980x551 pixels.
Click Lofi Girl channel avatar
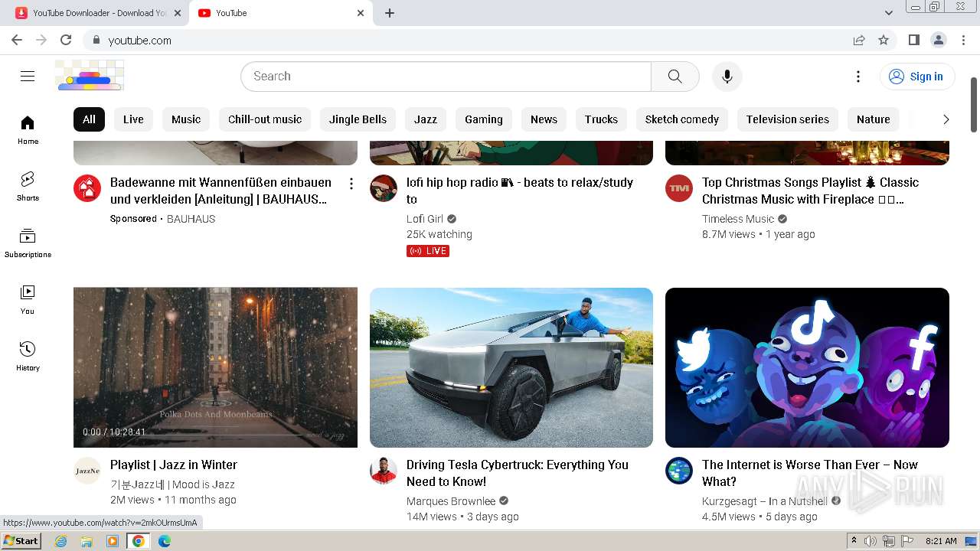(x=384, y=188)
